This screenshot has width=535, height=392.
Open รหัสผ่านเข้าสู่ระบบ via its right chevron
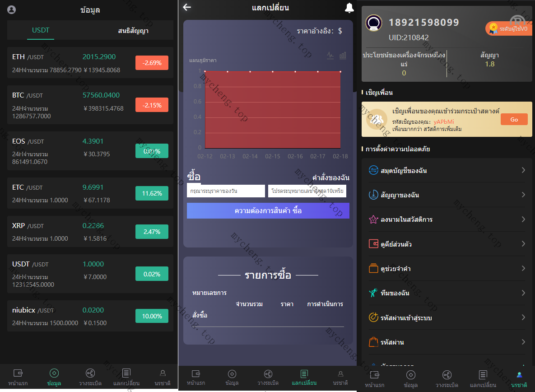pos(523,317)
